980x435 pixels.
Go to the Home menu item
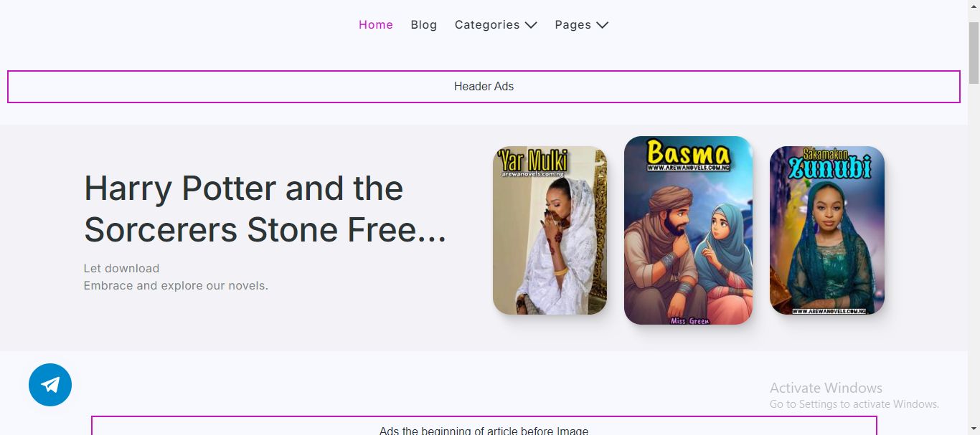[376, 24]
